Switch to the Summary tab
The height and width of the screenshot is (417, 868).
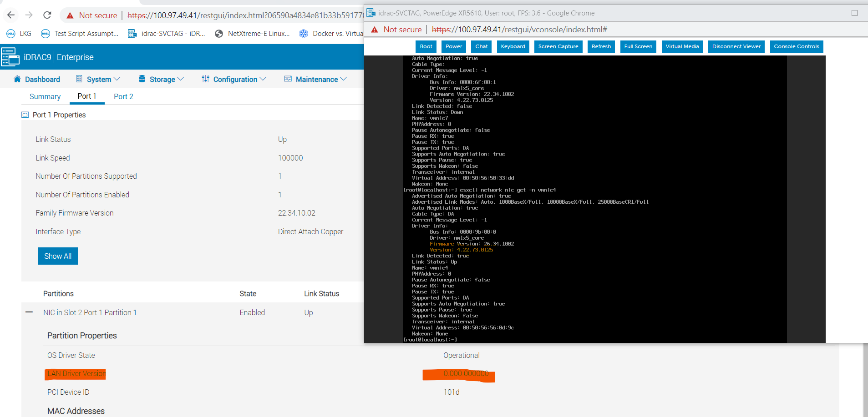[x=45, y=96]
